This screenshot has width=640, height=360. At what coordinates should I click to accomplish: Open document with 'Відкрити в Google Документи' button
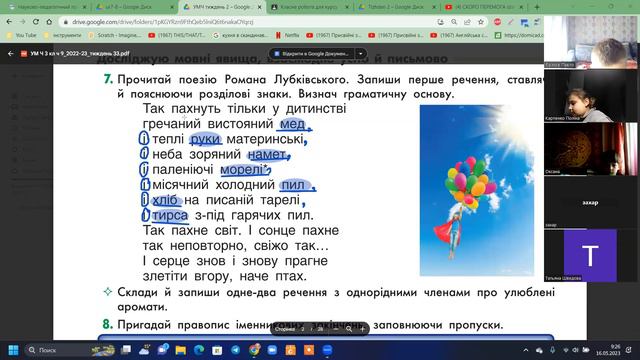[312, 53]
